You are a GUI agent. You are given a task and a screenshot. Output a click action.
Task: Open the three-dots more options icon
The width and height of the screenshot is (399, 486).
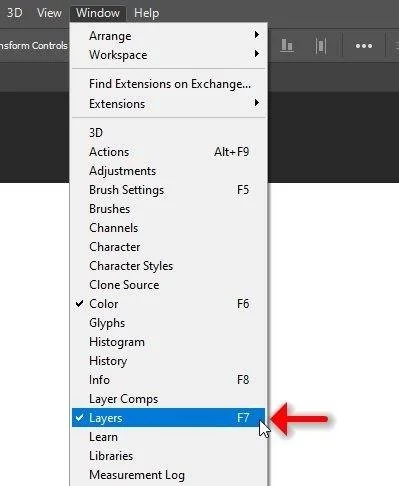click(364, 46)
